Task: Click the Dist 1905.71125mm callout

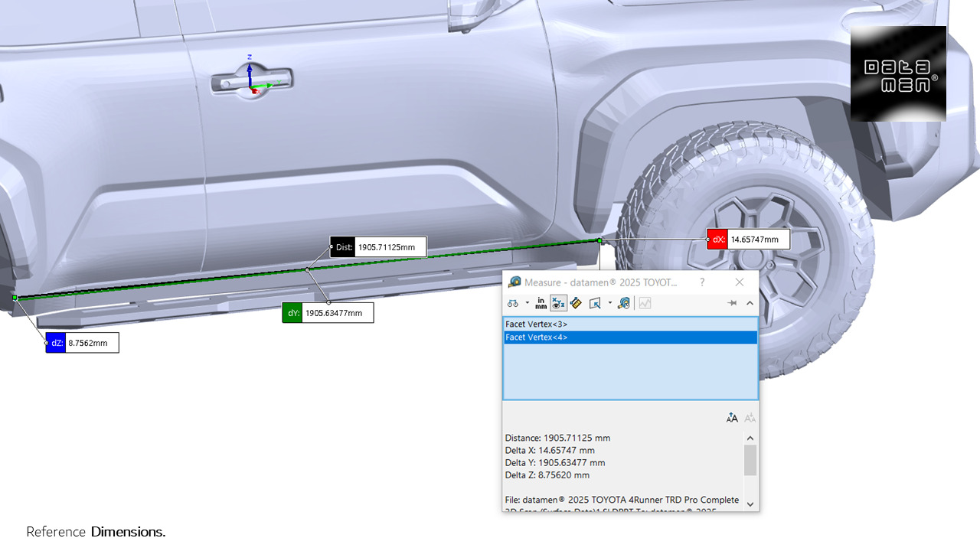Action: tap(378, 247)
